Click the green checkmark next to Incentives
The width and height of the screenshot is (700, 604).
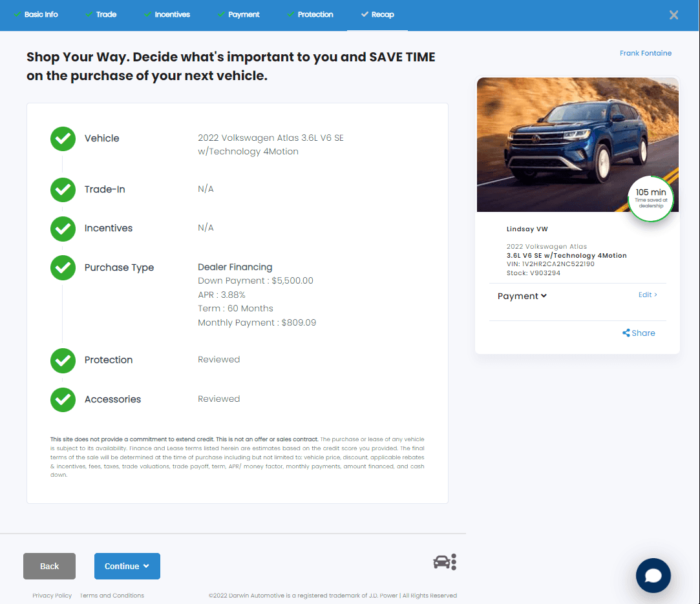point(63,229)
